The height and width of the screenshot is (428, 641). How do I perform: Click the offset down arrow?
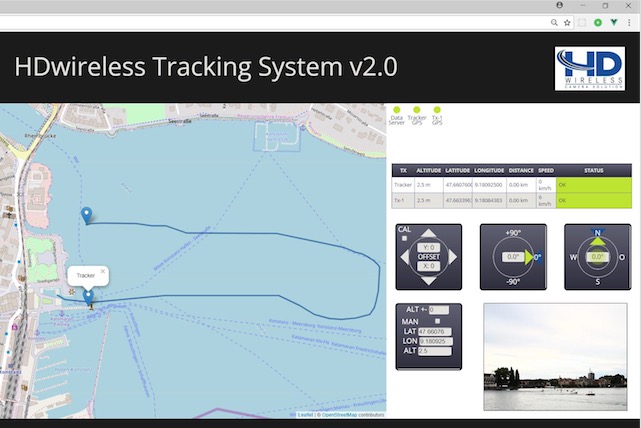pyautogui.click(x=428, y=281)
